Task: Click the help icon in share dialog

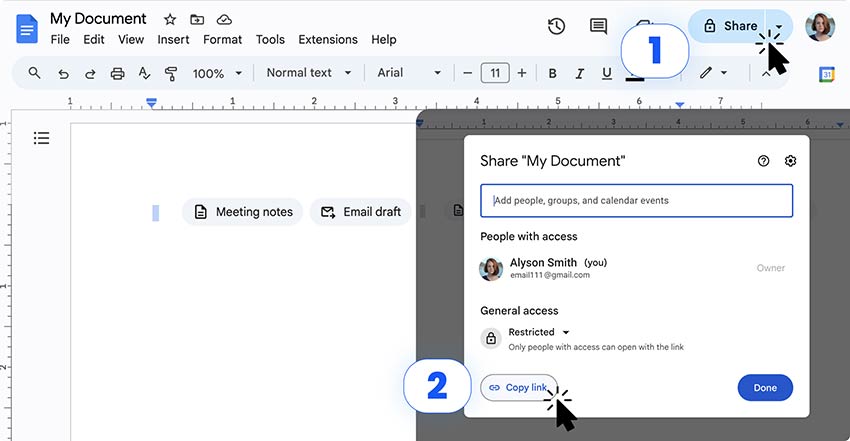Action: [764, 161]
